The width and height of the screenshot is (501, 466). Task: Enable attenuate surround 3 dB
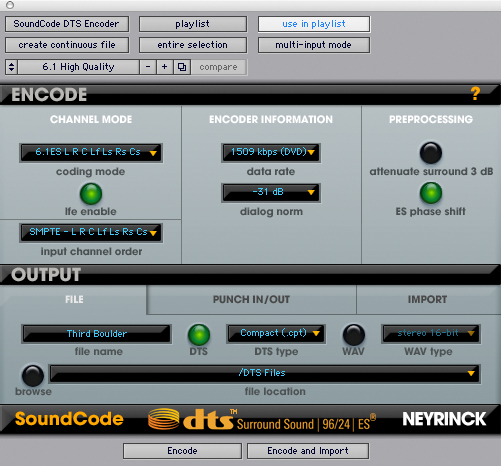point(431,153)
